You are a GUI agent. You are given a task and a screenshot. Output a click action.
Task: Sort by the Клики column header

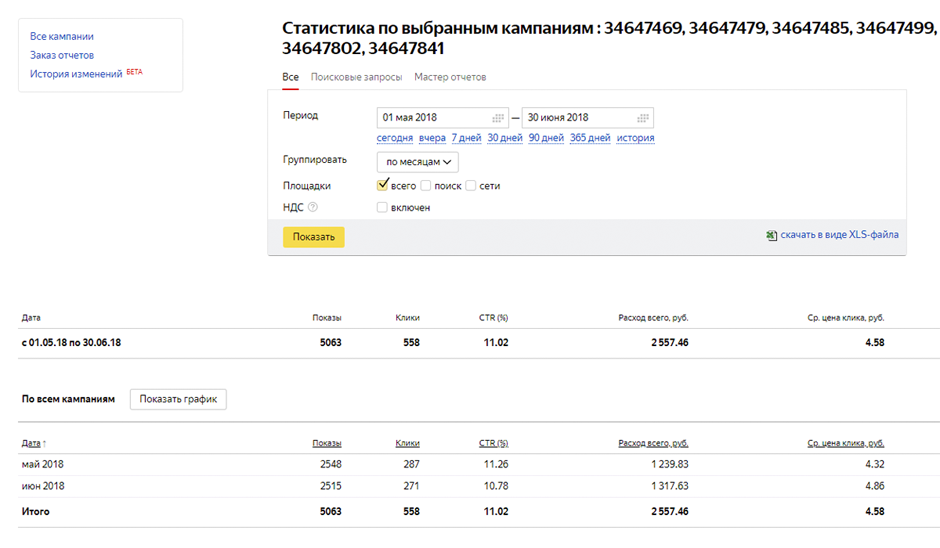[408, 443]
